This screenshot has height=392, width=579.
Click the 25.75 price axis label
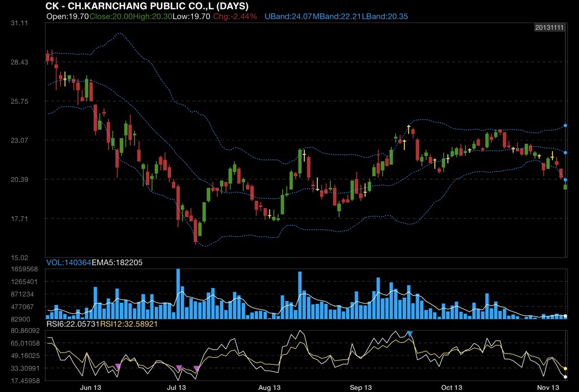pos(19,101)
